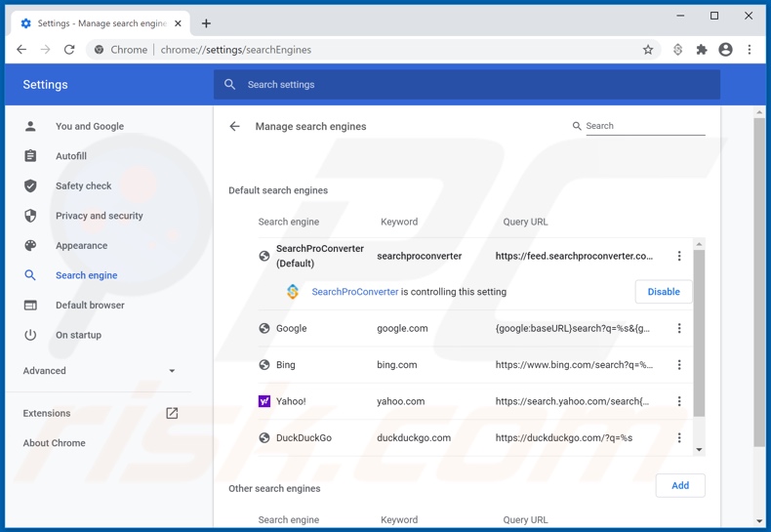Select the DuckDuckGo search engine row

(475, 437)
